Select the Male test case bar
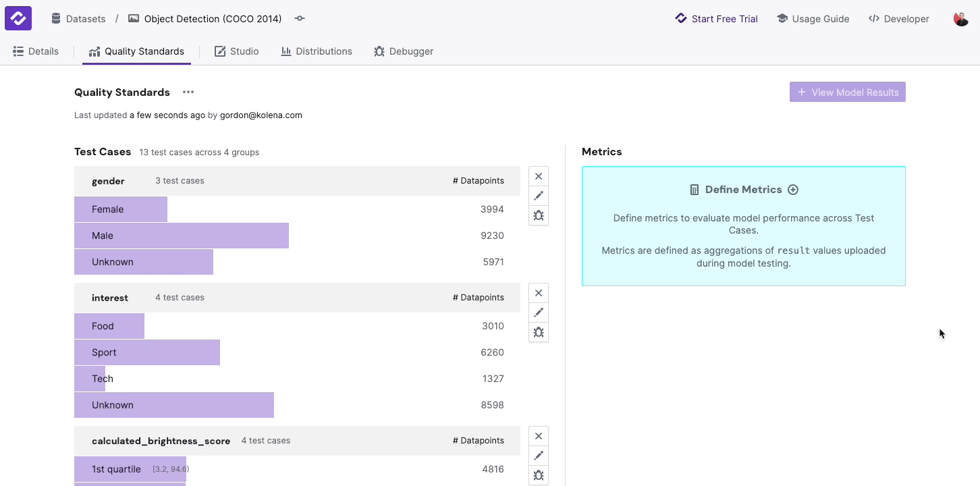The image size is (980, 486). click(x=182, y=236)
